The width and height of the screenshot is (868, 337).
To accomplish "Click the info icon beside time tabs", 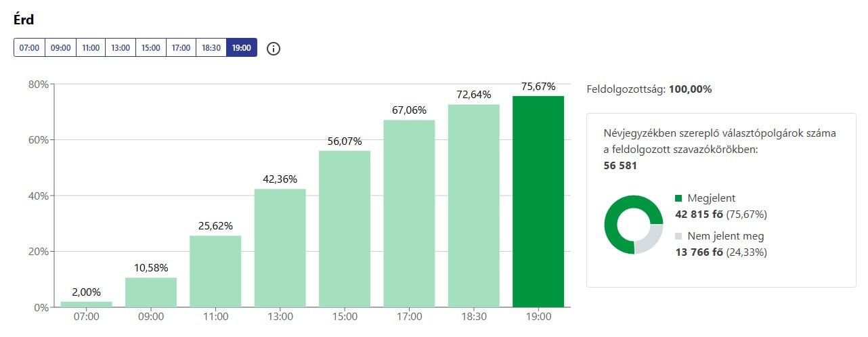I will click(x=274, y=49).
